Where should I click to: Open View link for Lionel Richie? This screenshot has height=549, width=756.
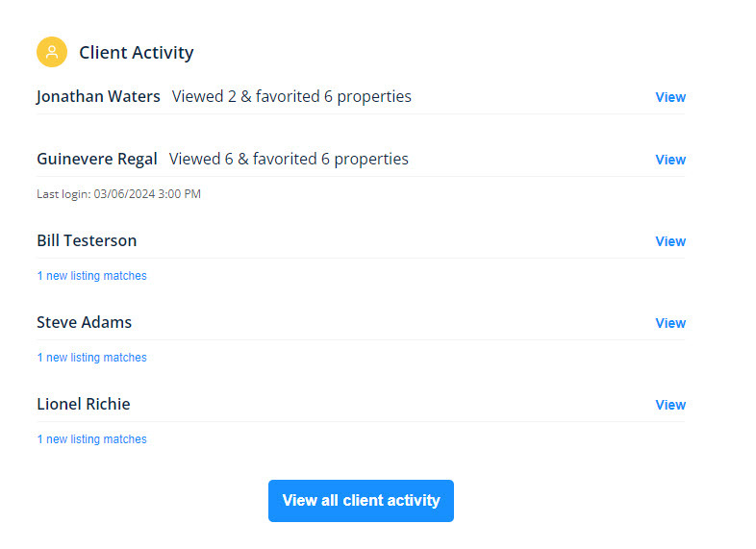(670, 405)
